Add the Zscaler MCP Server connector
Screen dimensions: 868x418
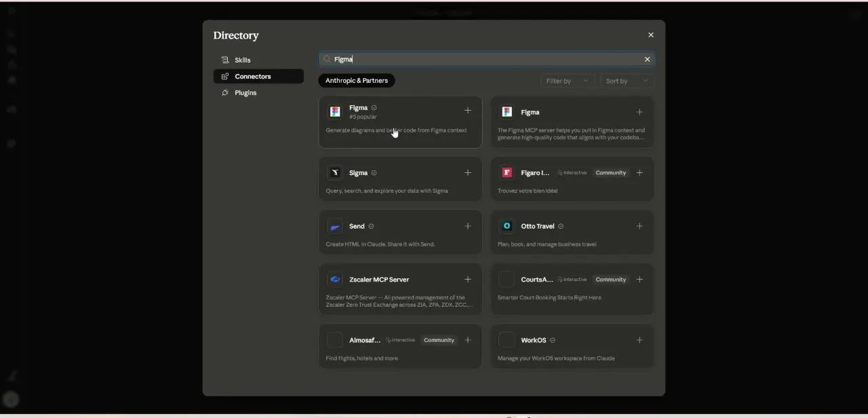point(468,279)
